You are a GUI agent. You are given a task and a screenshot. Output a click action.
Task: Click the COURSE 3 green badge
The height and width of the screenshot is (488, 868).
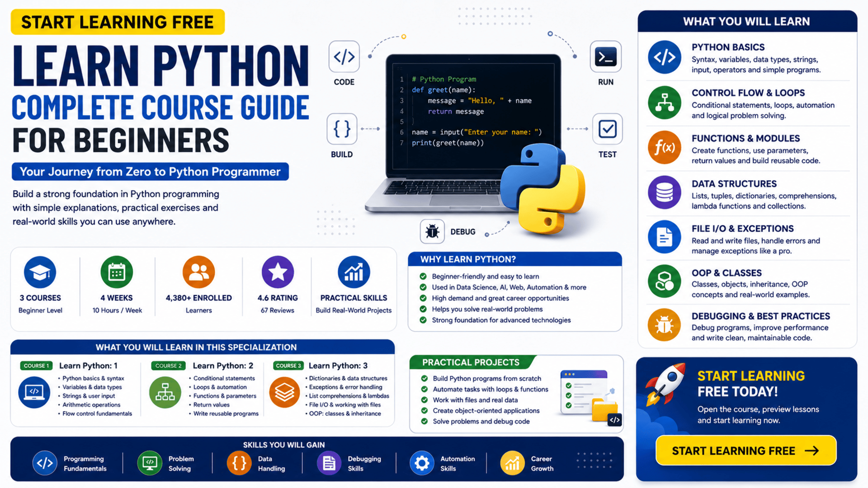pos(288,366)
